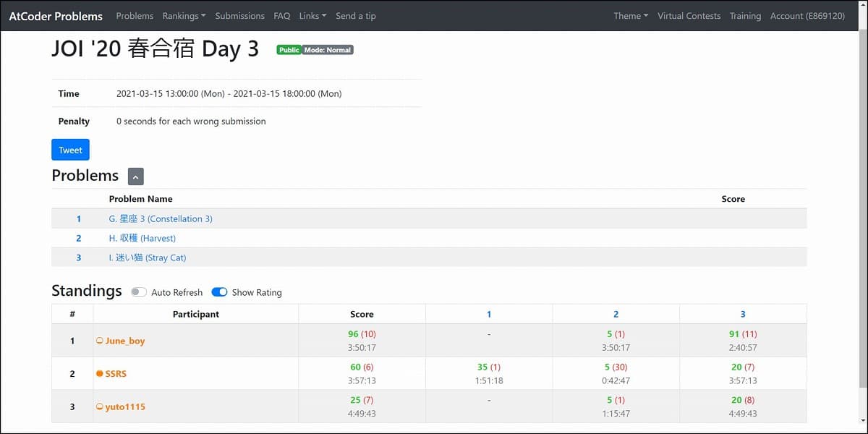This screenshot has height=434, width=868.
Task: Click the contest time range text
Action: (229, 93)
